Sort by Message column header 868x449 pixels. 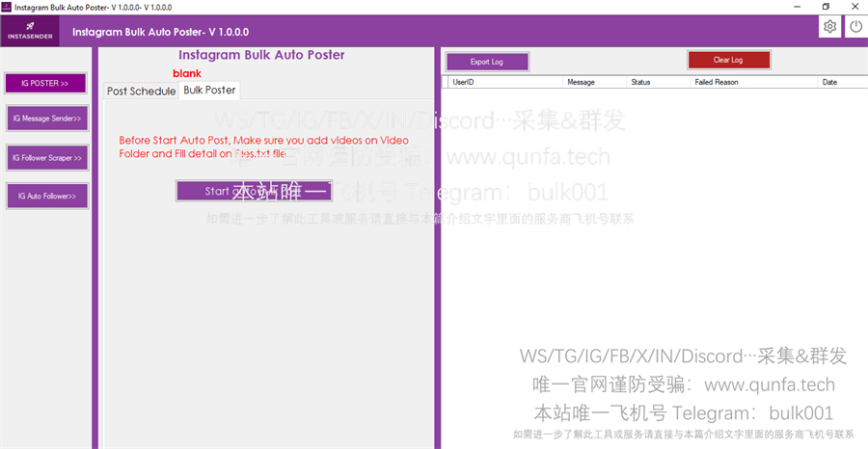point(594,82)
